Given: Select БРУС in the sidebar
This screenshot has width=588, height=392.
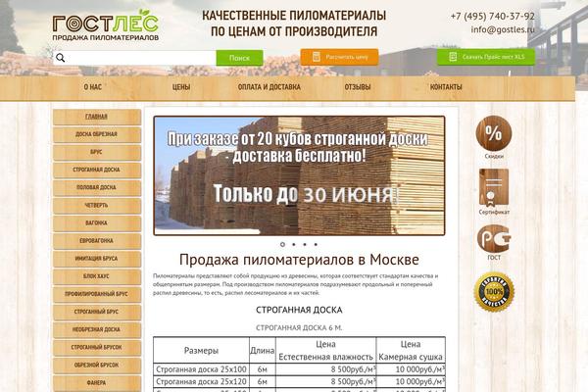Looking at the screenshot, I should (97, 152).
